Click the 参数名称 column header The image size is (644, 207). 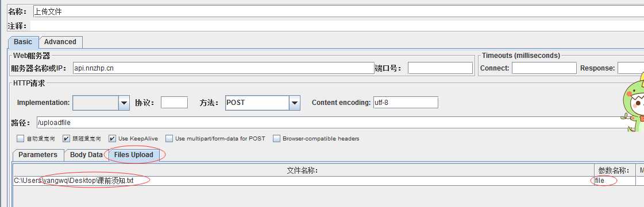[615, 170]
